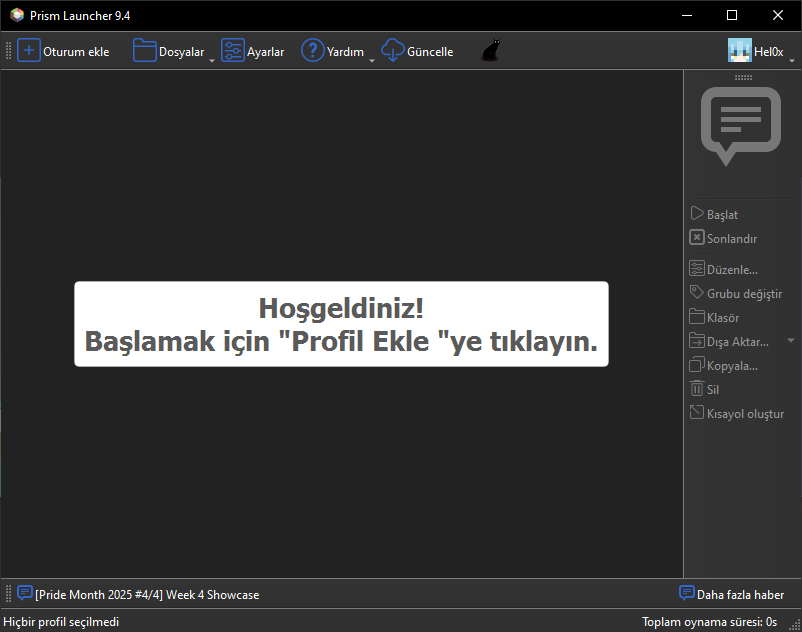Open the Ayarlar label in toolbar
Screen dimensions: 802x632
(265, 52)
